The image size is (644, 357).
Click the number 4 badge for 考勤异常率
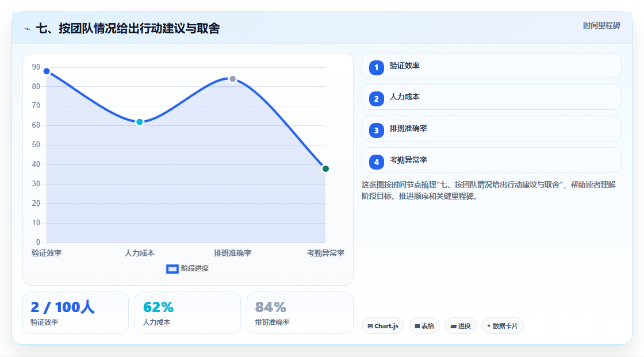[x=376, y=162]
